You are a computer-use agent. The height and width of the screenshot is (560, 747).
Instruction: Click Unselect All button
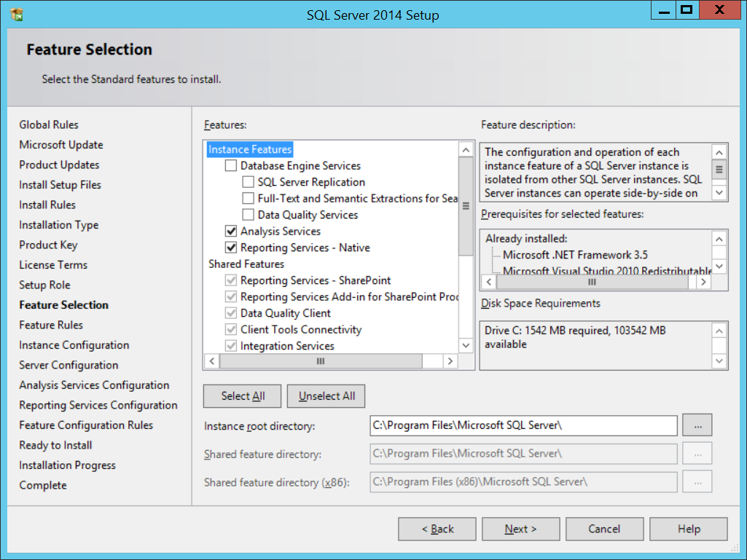pyautogui.click(x=326, y=396)
